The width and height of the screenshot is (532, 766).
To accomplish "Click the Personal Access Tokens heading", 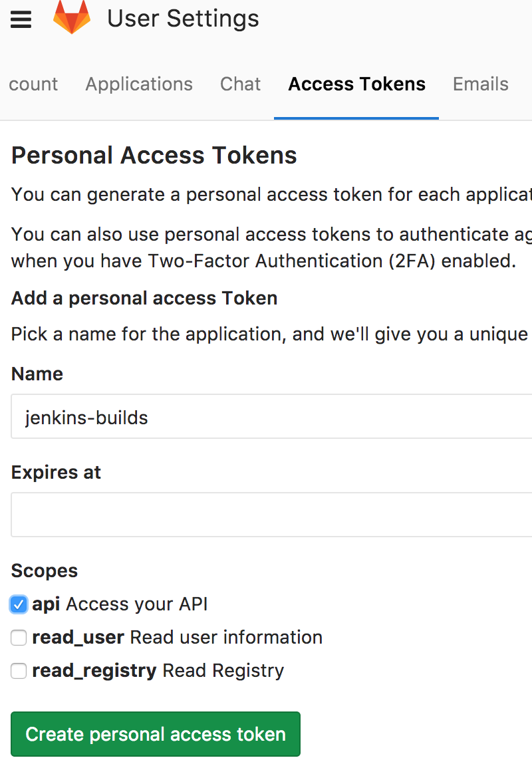I will [154, 156].
